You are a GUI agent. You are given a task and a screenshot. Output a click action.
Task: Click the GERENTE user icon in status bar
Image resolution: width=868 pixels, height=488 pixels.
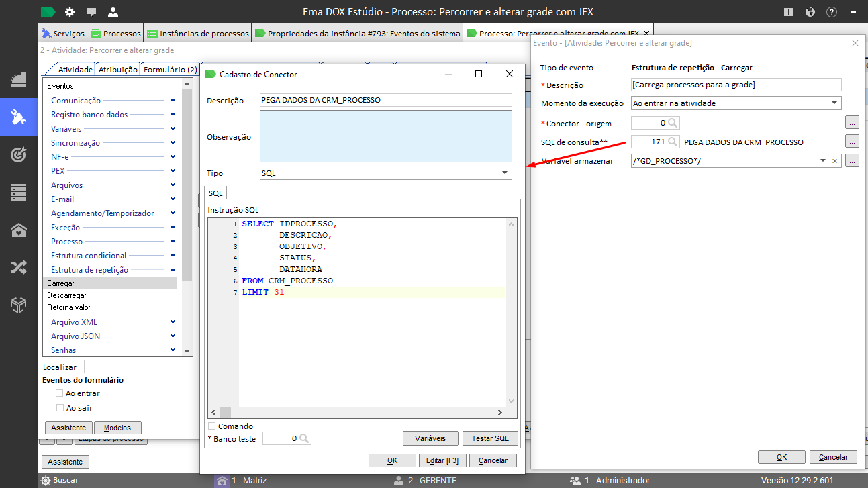(399, 481)
